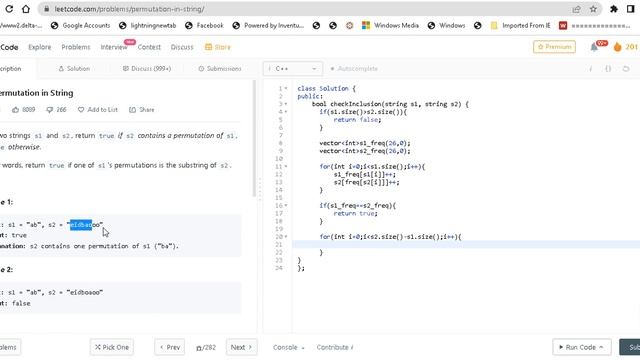Go to the Explore section
640x360 pixels.
coord(40,47)
